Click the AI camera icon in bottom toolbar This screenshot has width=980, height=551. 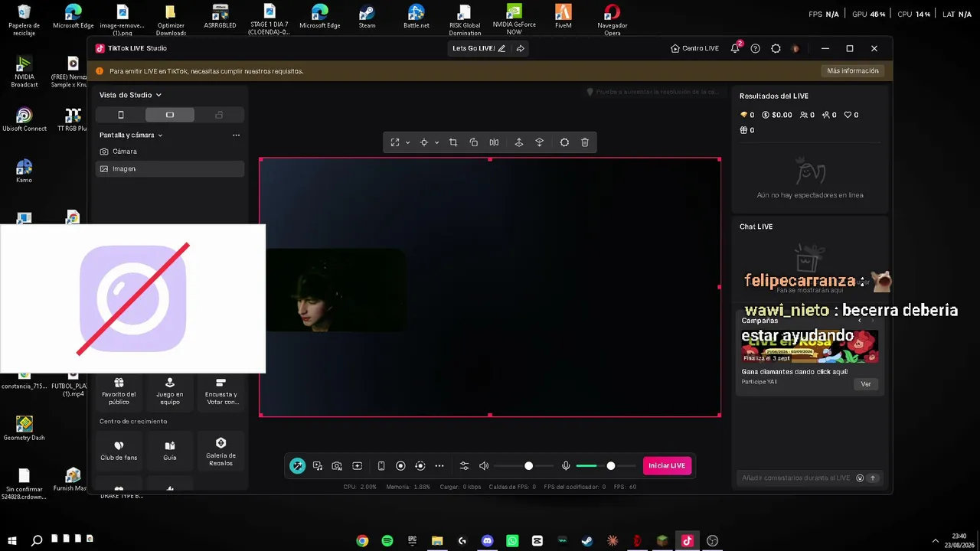pyautogui.click(x=337, y=465)
